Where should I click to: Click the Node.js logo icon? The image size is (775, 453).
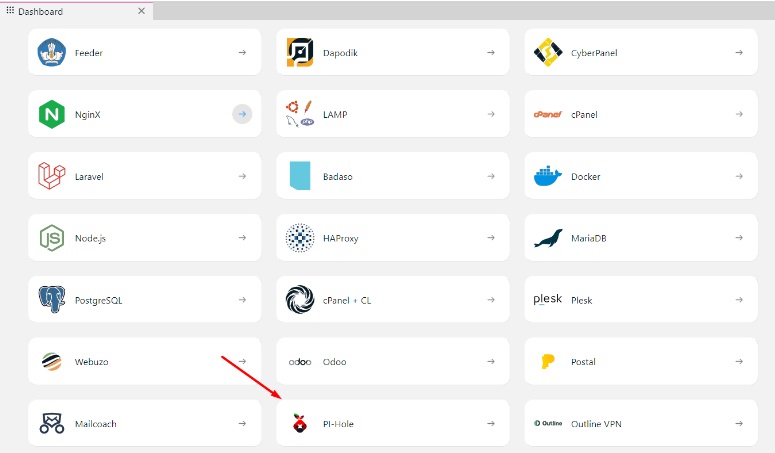(51, 238)
